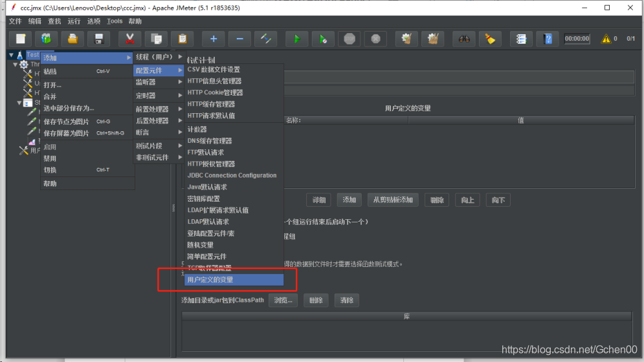Select JDBC Connection Configuration item
The width and height of the screenshot is (644, 362).
[234, 175]
